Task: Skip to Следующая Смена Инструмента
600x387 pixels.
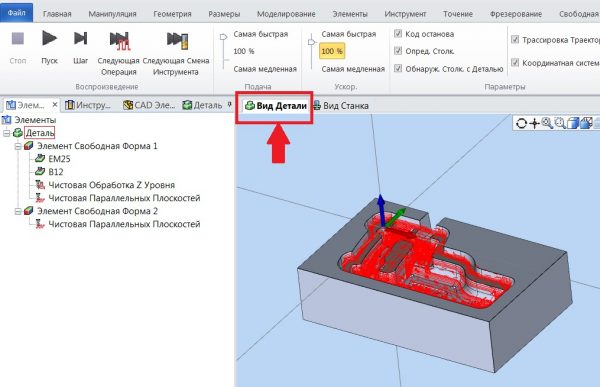Action: [176, 53]
